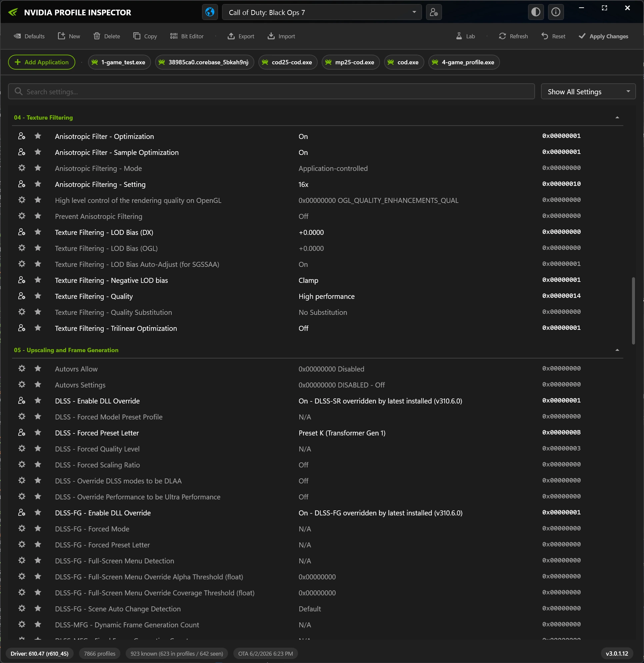Open the Application-controlled Anisotropic Filtering Mode value
Screen dimensions: 644x663
point(333,169)
